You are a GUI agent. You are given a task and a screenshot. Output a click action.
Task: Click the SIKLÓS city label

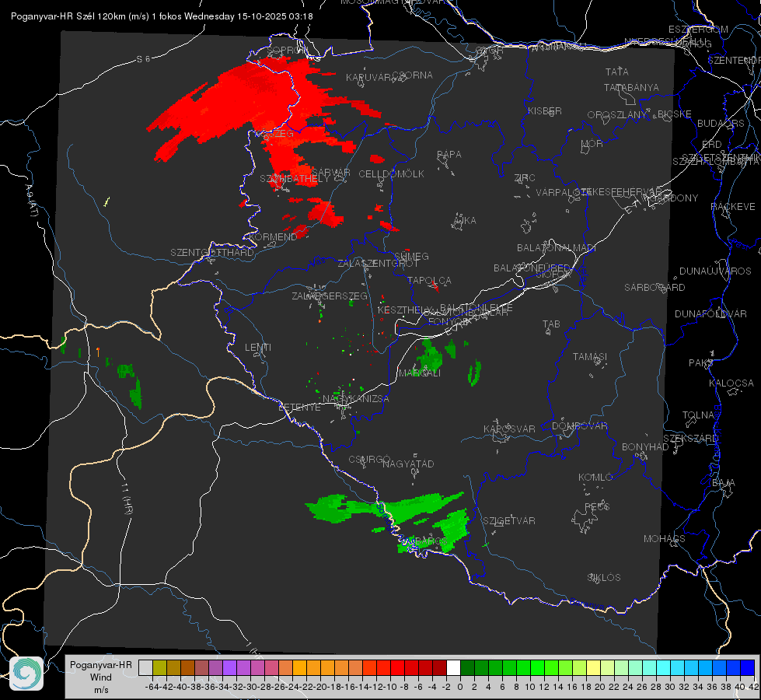coord(604,578)
